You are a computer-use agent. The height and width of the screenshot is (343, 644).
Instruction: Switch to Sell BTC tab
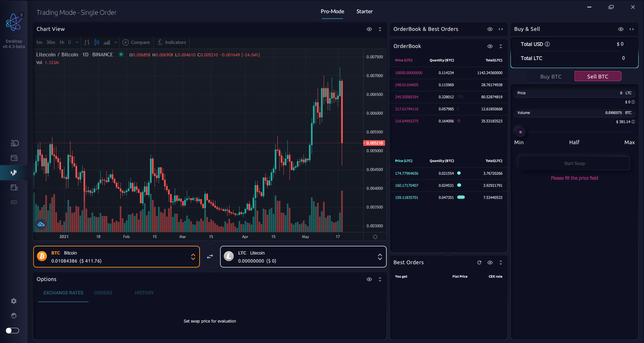[598, 76]
